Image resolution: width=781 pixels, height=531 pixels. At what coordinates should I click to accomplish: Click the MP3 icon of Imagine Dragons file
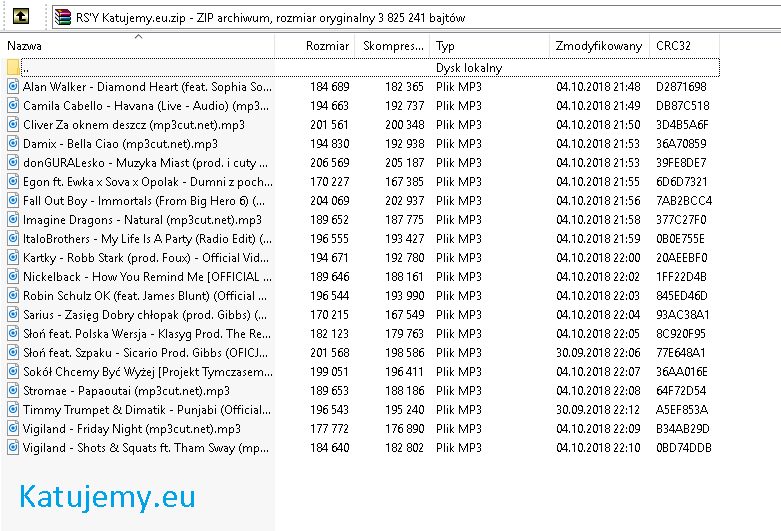tap(13, 220)
